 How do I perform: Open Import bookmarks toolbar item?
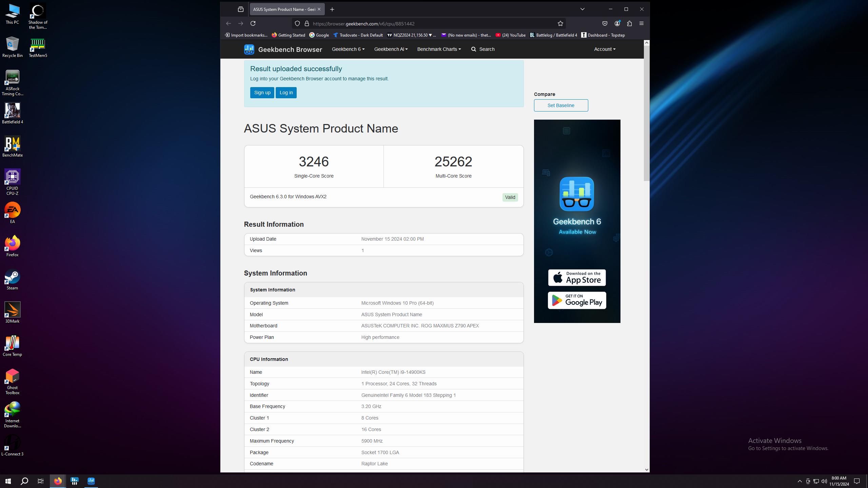click(246, 35)
